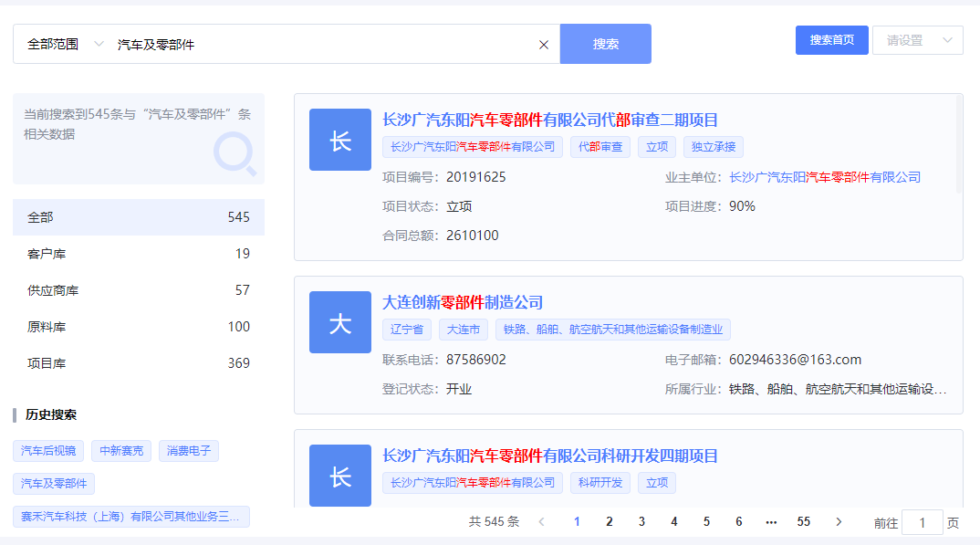Click history tag 赛禾汽车科技（上海）有限公司其他业务三
The height and width of the screenshot is (545, 980).
coord(131,517)
